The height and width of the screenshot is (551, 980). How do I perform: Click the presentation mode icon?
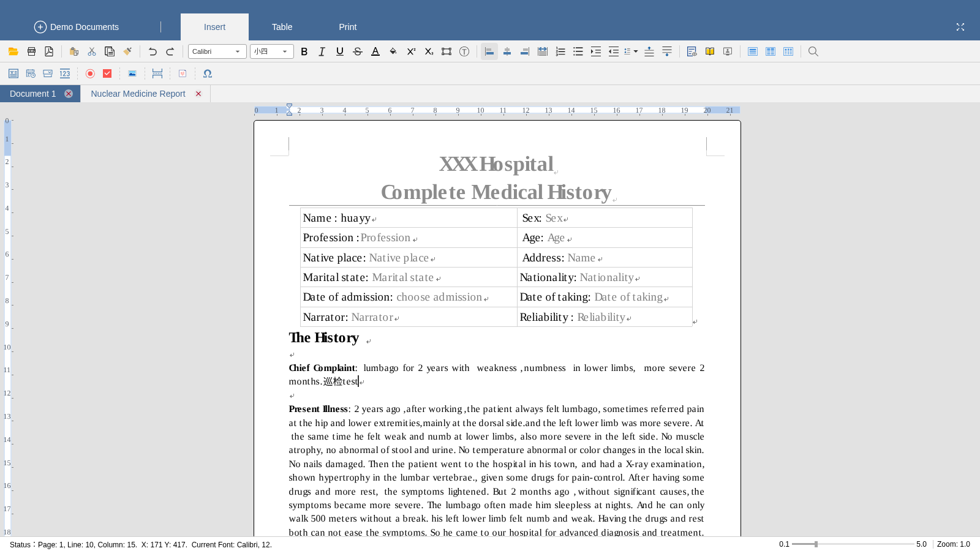(x=728, y=51)
